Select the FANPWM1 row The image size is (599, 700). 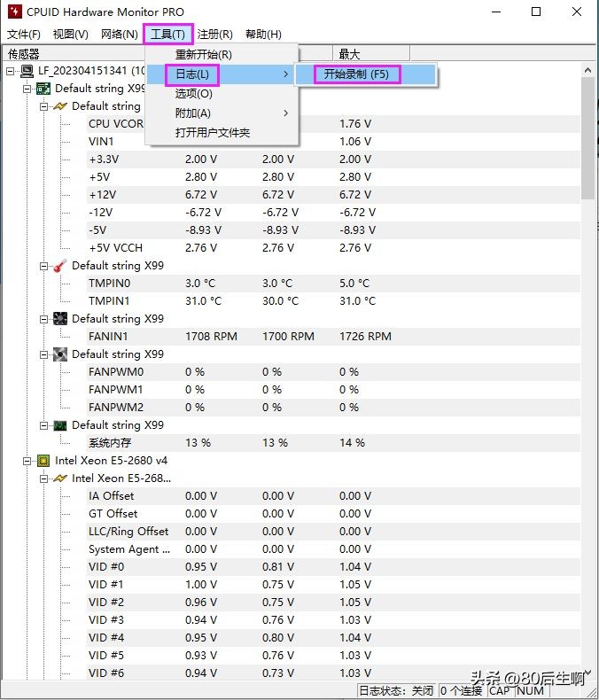pyautogui.click(x=334, y=390)
